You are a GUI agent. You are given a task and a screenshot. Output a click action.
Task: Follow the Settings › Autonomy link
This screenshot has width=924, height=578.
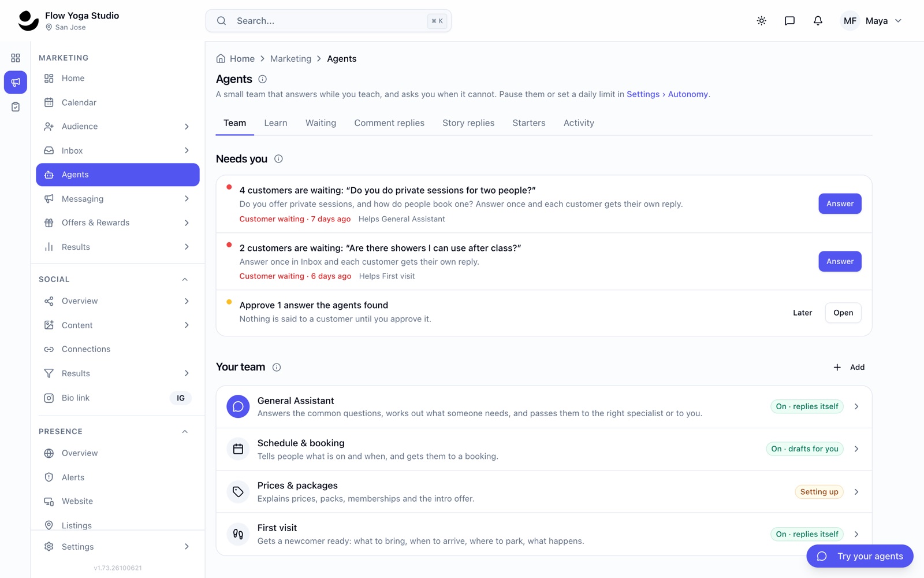click(x=667, y=94)
